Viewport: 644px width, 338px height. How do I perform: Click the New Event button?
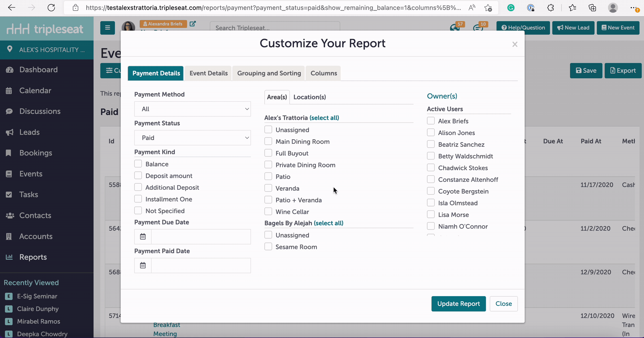[x=618, y=28]
